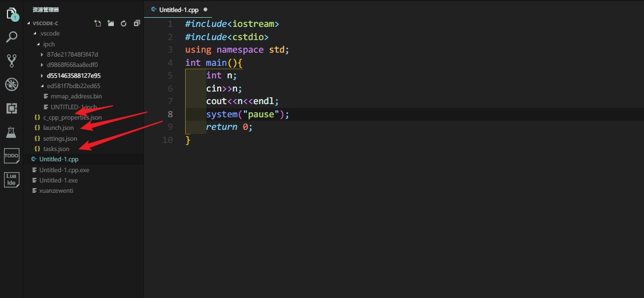This screenshot has height=298, width=644.
Task: Expand the d9868f668aa8edf0 folder arrow
Action: [42, 65]
